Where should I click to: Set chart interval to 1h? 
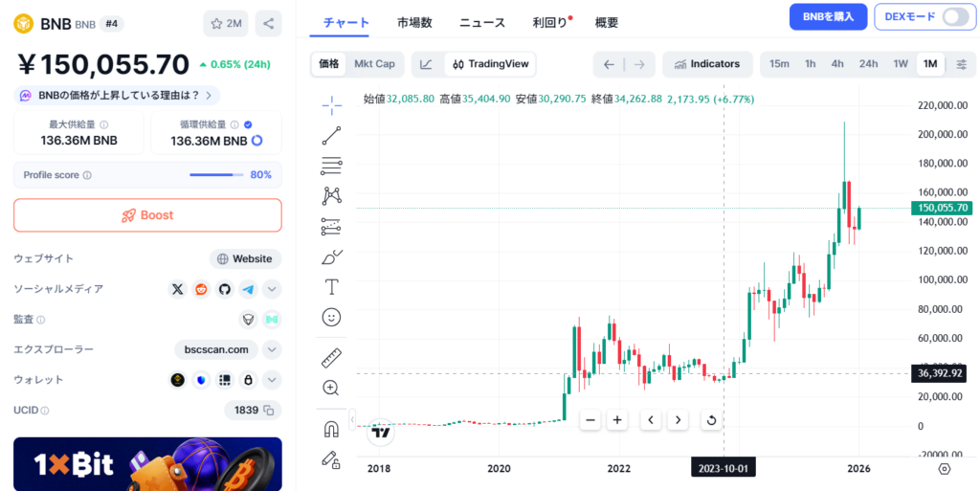point(810,64)
